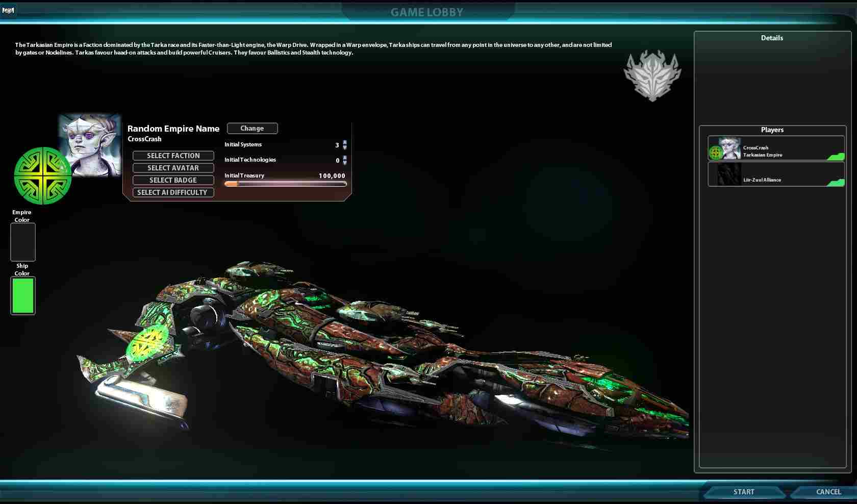Click the dark Liir-Zuul avatar in Players list

tap(728, 174)
